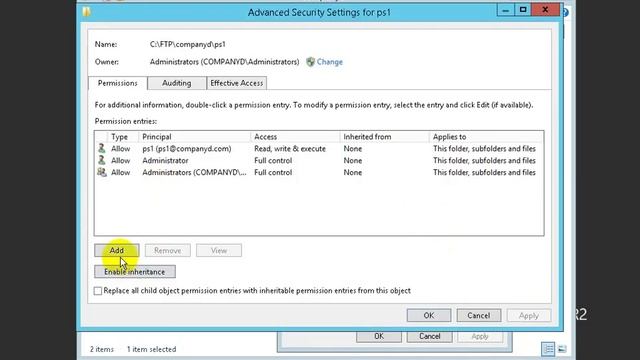Click Full control cell of Administrator row

(273, 160)
